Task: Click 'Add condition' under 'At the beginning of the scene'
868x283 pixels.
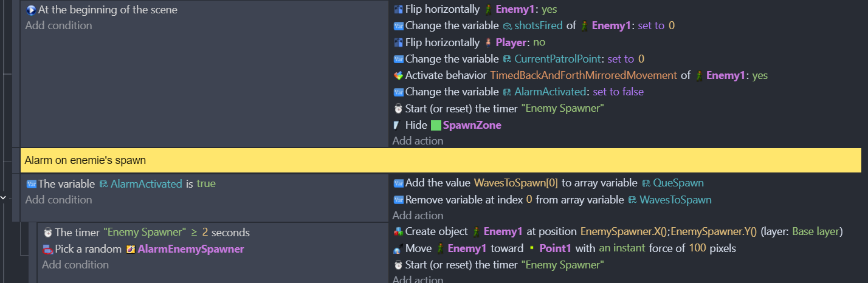Action: 58,26
